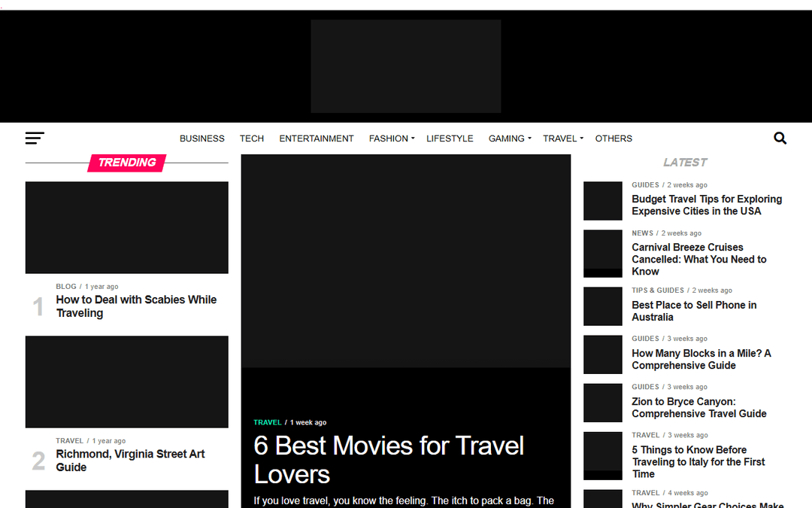Image resolution: width=812 pixels, height=508 pixels.
Task: Expand the Travel menu dropdown arrow
Action: click(x=581, y=138)
